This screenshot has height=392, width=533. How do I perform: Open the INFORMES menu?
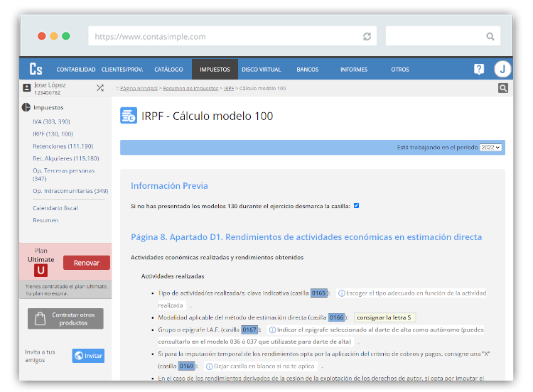[x=354, y=70]
